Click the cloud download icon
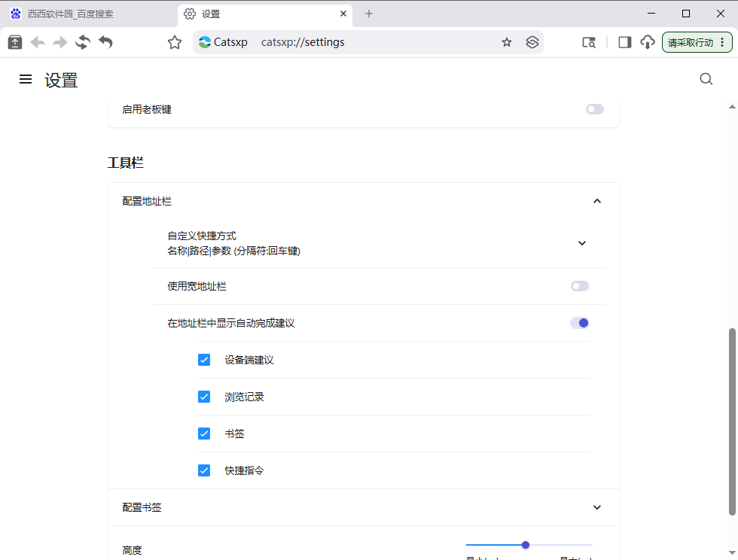This screenshot has height=560, width=738. tap(648, 42)
